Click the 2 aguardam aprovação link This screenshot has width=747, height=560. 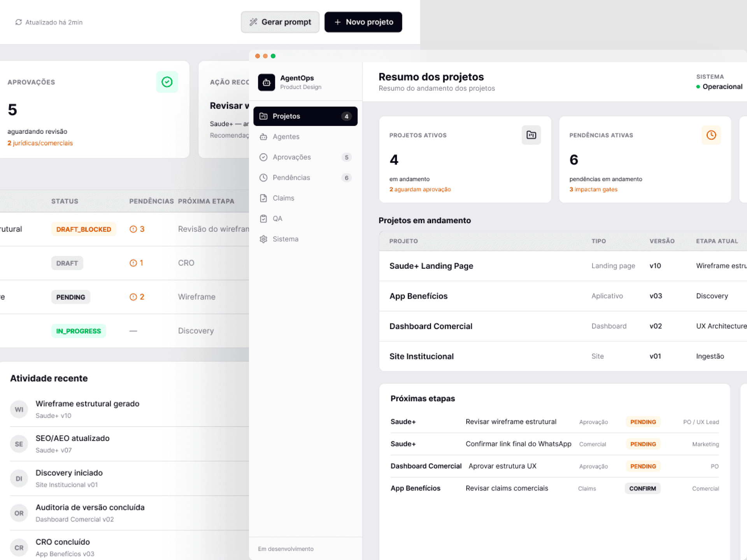[x=420, y=189]
